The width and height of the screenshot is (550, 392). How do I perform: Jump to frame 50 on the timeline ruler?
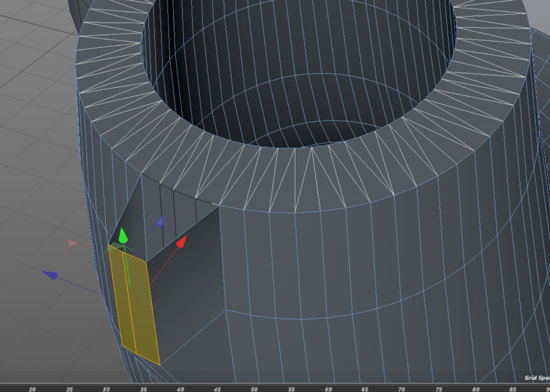point(254,389)
